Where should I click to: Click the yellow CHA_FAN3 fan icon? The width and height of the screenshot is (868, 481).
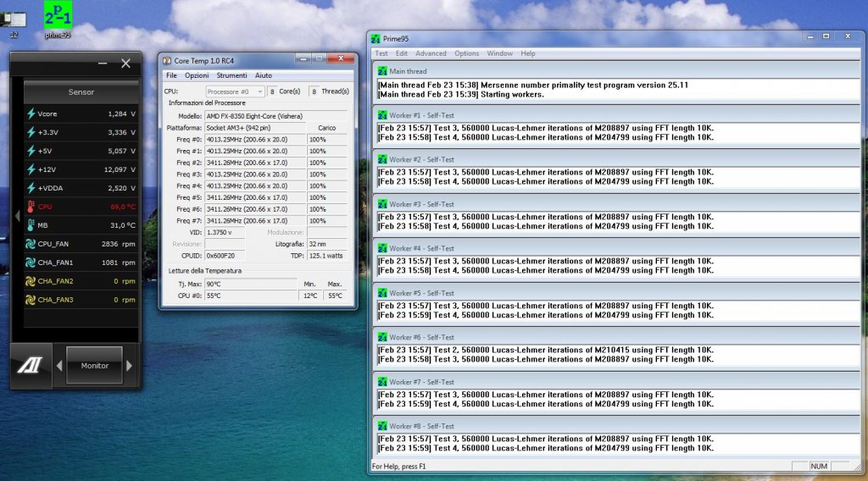[31, 300]
